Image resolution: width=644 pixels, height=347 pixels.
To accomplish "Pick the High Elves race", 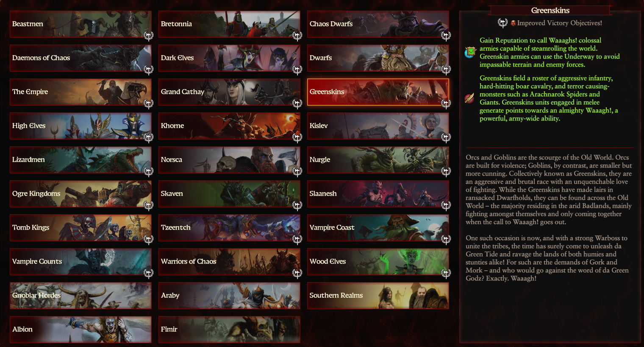I will [x=80, y=126].
